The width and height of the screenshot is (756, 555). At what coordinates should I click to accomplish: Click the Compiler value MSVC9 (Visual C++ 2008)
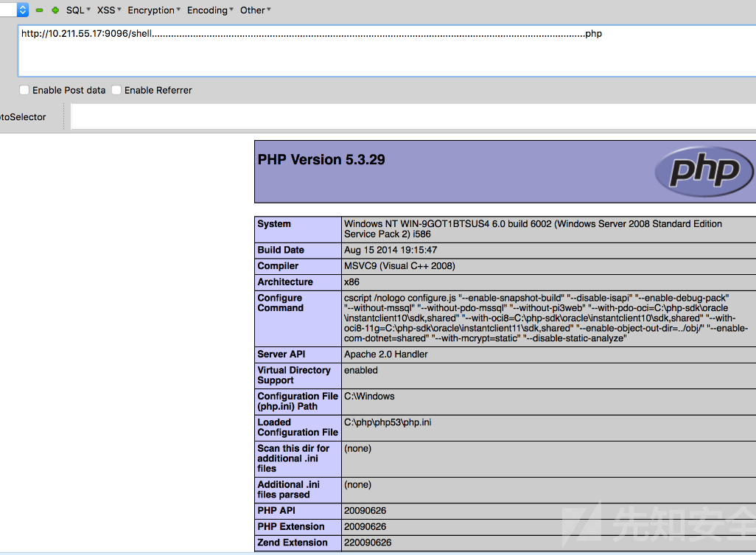point(399,265)
